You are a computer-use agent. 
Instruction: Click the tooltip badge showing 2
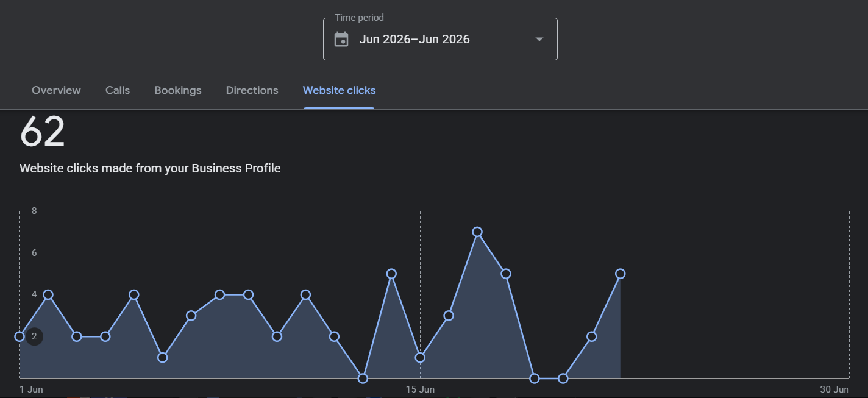(x=34, y=336)
